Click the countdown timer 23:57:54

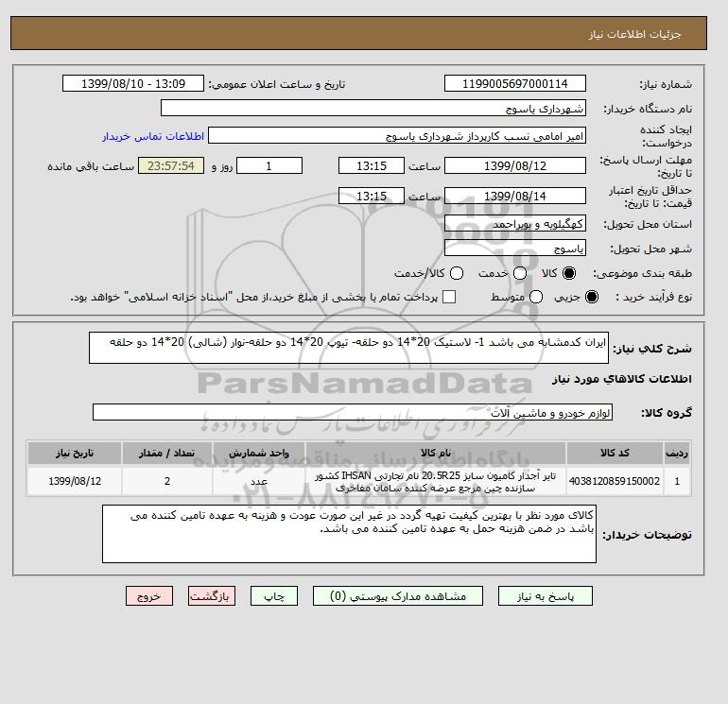click(x=171, y=165)
